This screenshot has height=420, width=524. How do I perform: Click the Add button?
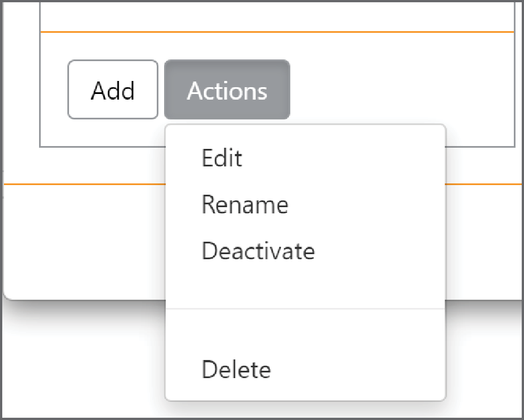(113, 89)
